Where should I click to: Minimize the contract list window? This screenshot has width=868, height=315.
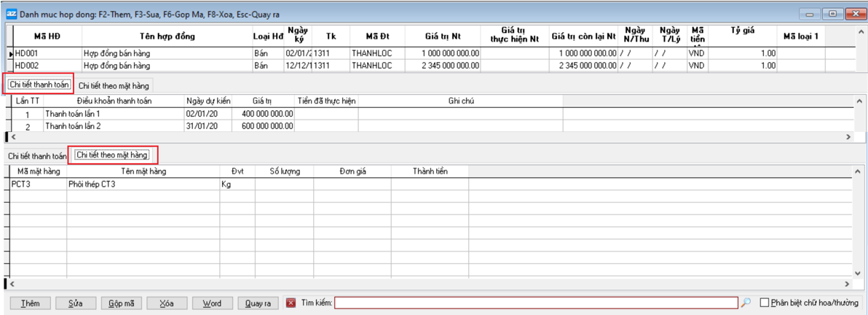[811, 13]
